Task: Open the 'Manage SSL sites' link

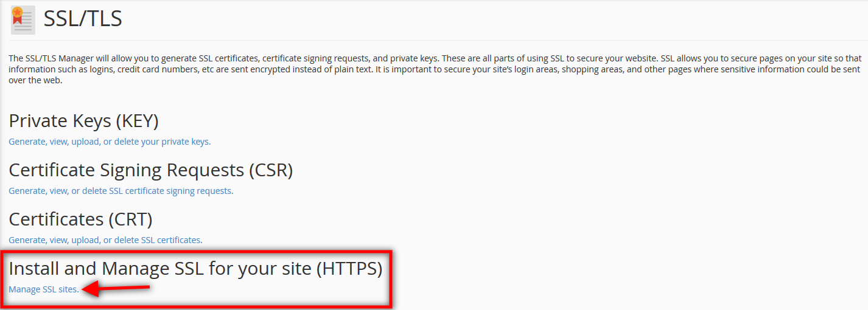Action: point(43,289)
